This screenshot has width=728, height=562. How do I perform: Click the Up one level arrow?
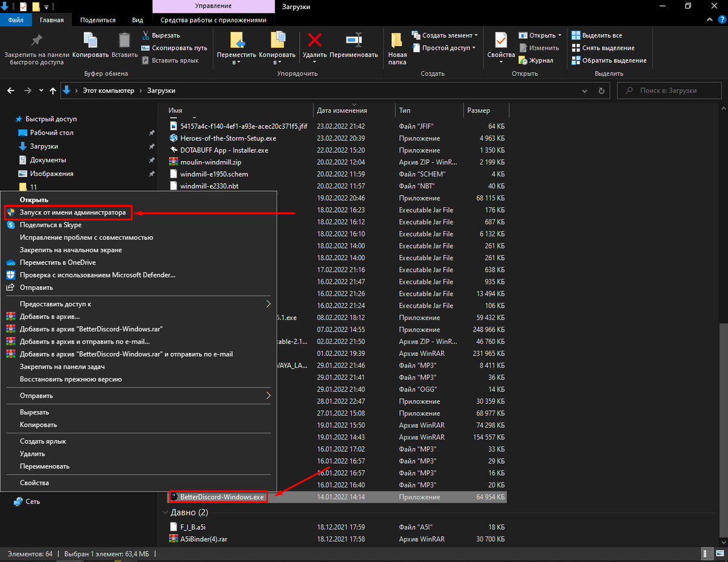(53, 91)
